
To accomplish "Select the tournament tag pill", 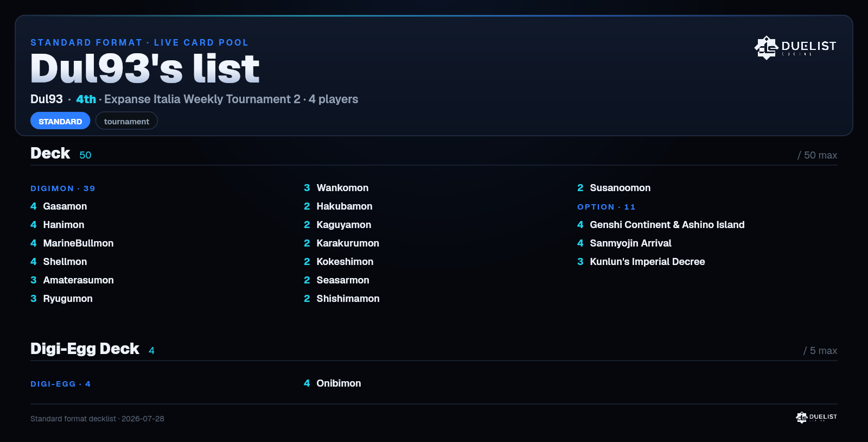I will click(126, 121).
